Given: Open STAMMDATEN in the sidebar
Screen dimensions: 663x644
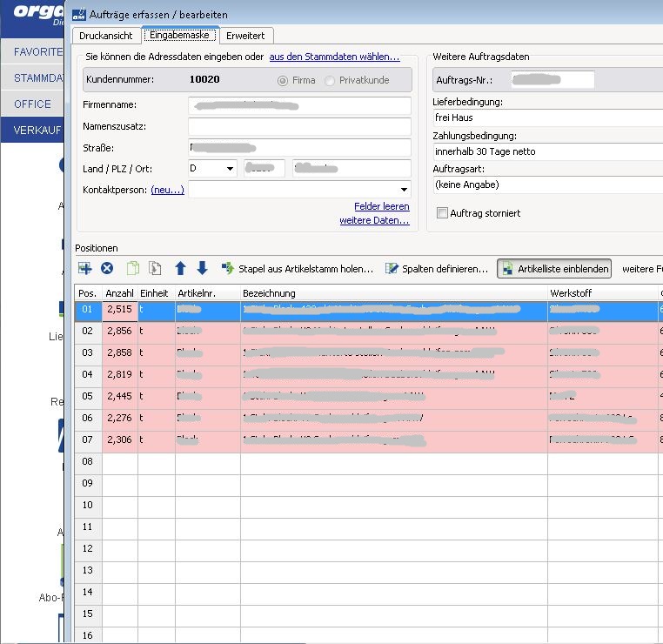Looking at the screenshot, I should [x=32, y=77].
